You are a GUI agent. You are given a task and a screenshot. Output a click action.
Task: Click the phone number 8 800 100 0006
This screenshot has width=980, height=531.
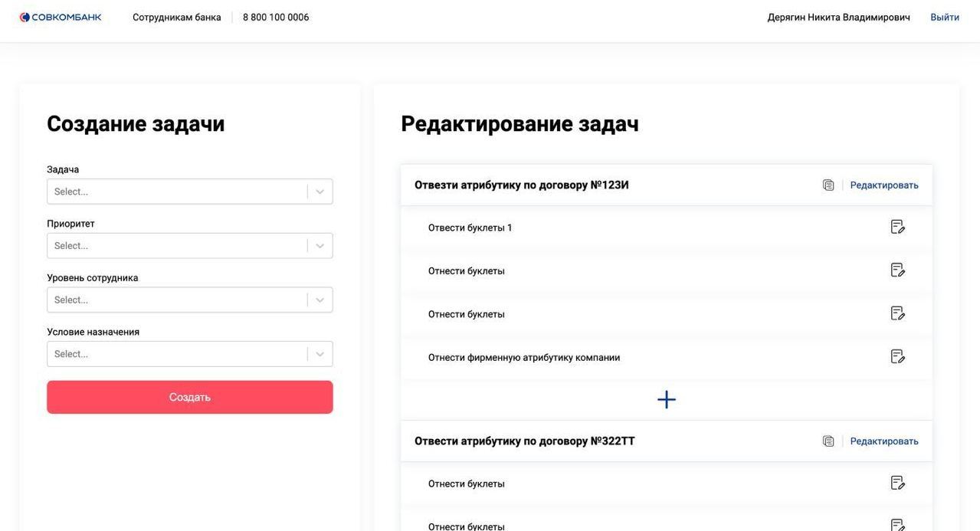click(276, 17)
